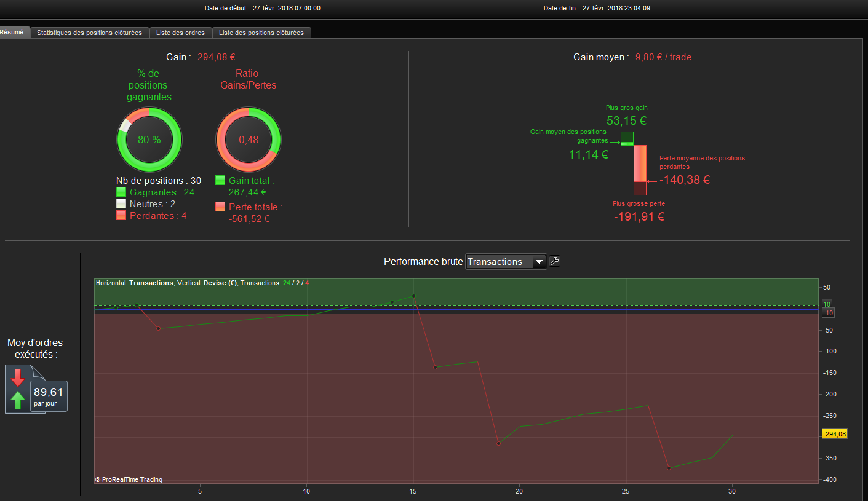Click the 'Neutres : 2' legend label
Image resolution: width=868 pixels, height=501 pixels.
click(x=153, y=204)
